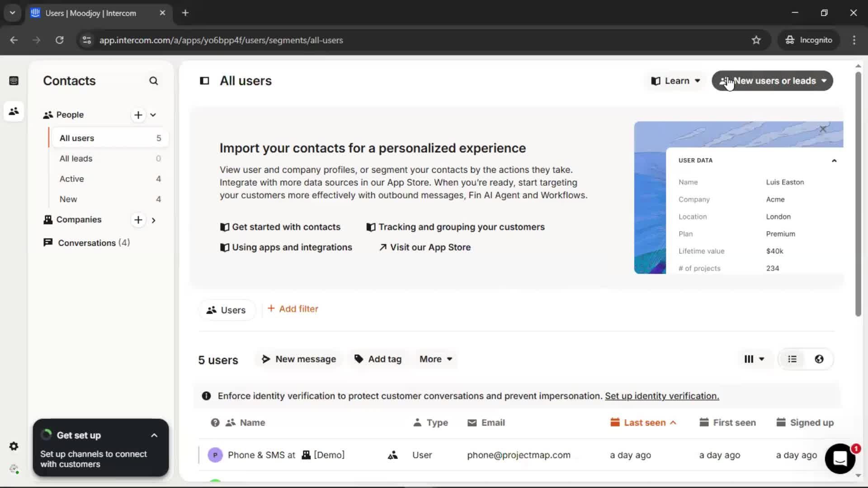Open Companies in the sidebar

tap(79, 220)
